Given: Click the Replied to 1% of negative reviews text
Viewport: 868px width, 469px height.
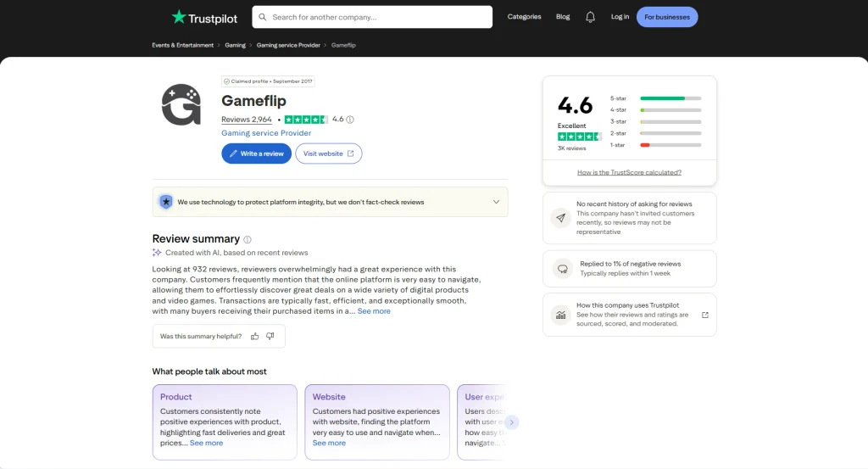Looking at the screenshot, I should (x=630, y=264).
